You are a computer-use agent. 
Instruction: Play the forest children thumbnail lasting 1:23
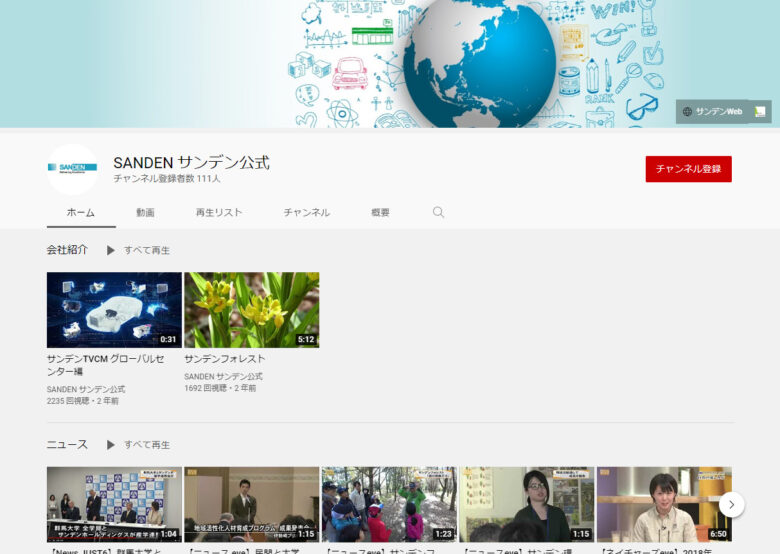(389, 504)
